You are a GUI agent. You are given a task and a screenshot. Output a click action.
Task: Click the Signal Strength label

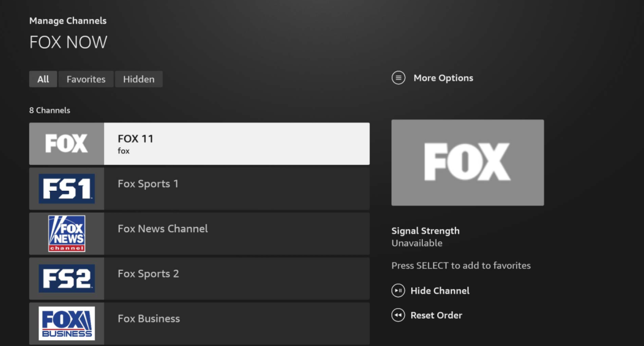point(425,231)
